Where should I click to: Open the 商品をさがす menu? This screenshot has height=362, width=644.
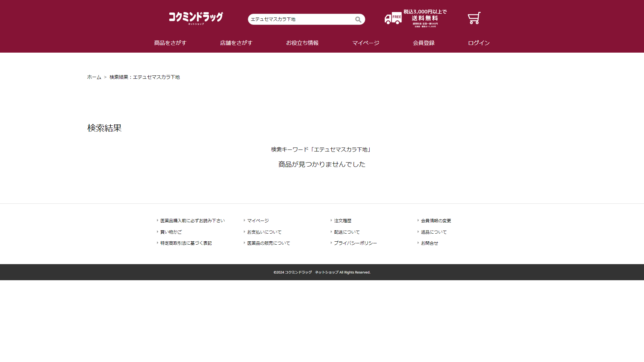[x=170, y=43]
